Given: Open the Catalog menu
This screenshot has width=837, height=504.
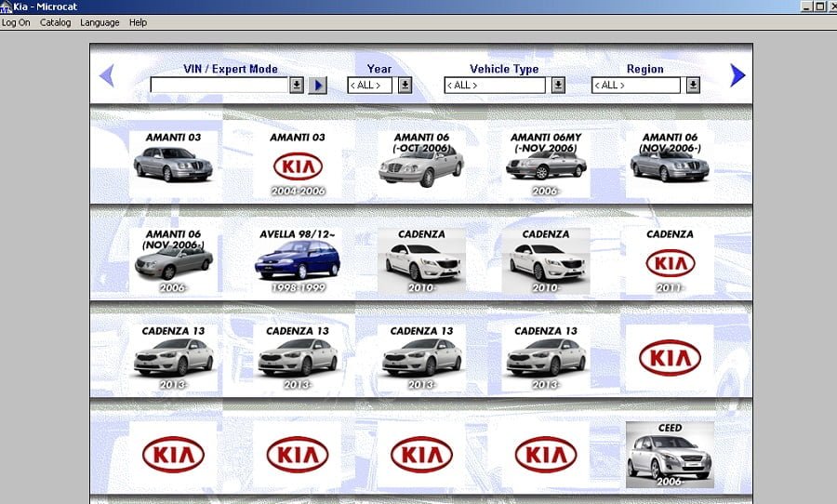Looking at the screenshot, I should [x=55, y=22].
